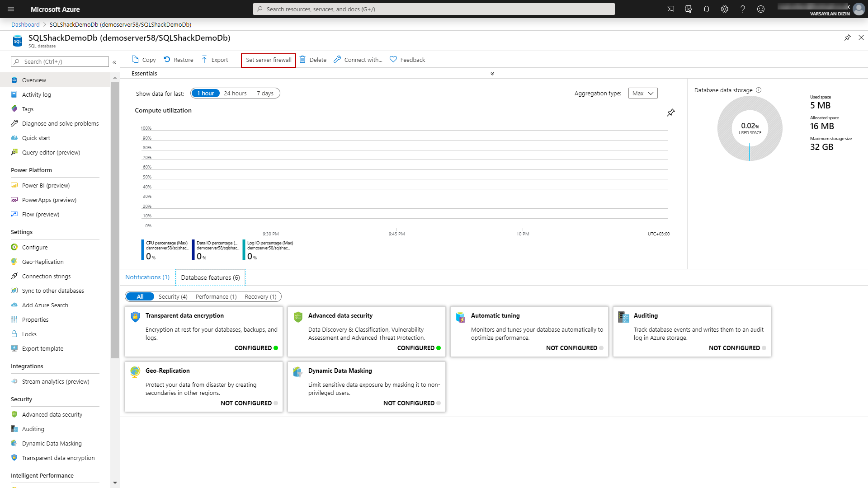Screen dimensions: 868x488
Task: Click Database data storage info icon
Action: pyautogui.click(x=759, y=90)
